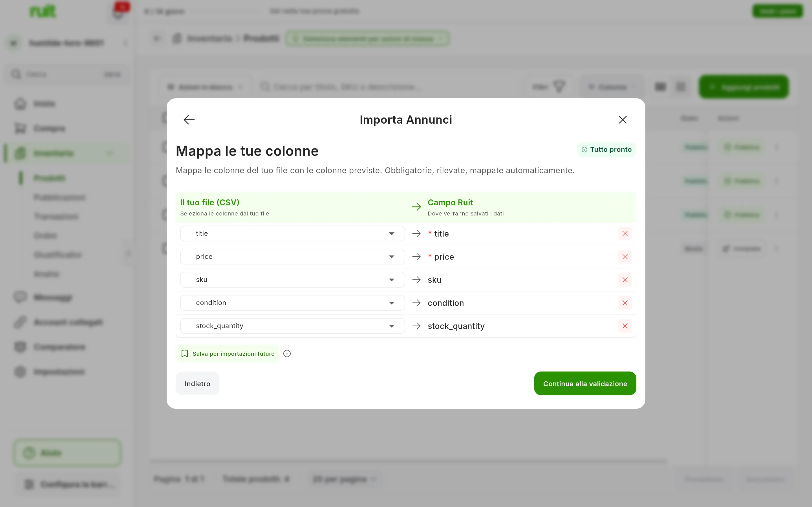The height and width of the screenshot is (507, 812).
Task: Remove the title field mapping
Action: [x=625, y=234]
